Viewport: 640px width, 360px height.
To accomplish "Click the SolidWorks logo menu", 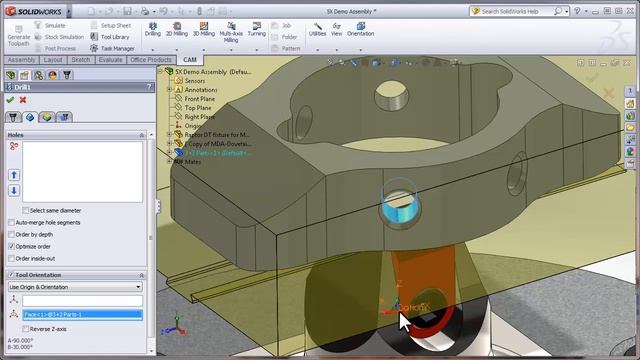I will tap(34, 11).
